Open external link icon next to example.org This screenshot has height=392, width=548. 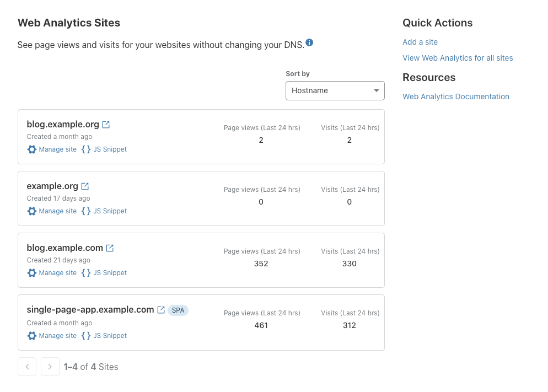[x=84, y=186]
